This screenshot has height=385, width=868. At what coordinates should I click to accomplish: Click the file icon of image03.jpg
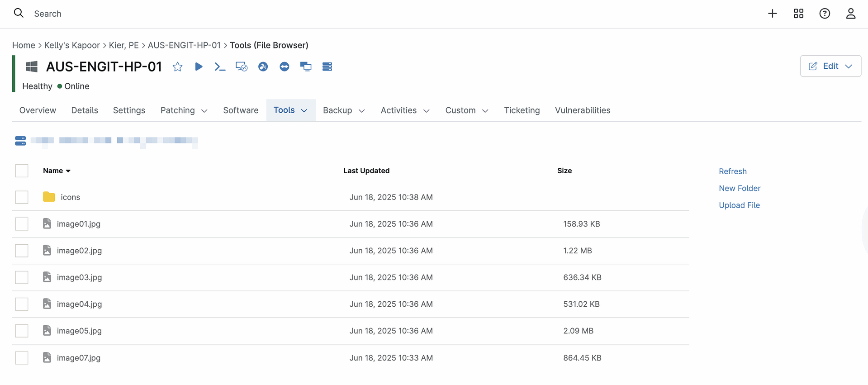[47, 277]
